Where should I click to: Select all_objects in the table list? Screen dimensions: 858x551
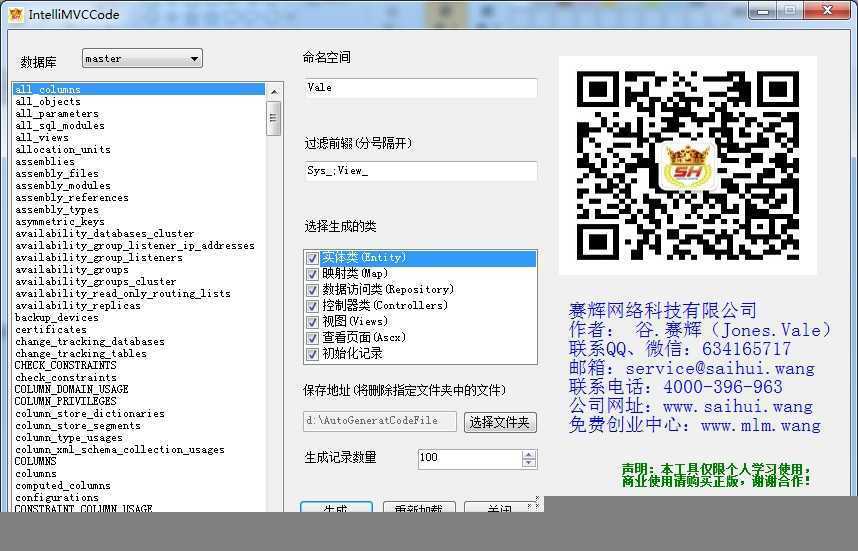pyautogui.click(x=139, y=101)
